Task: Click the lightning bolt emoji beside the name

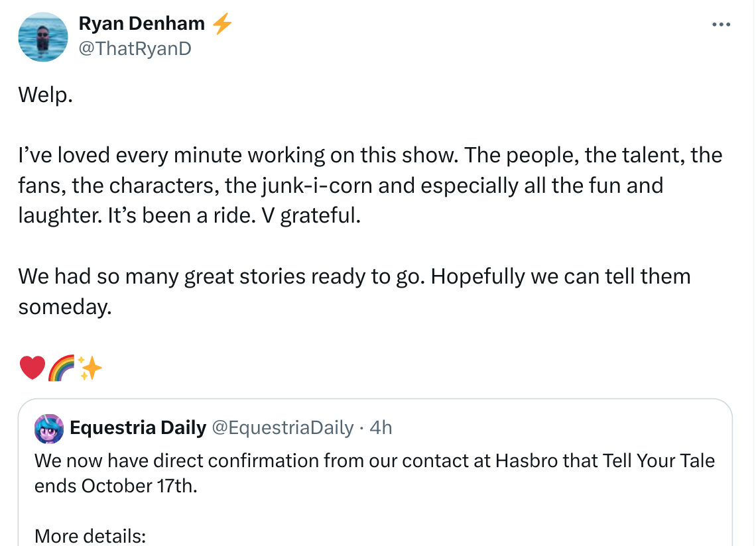Action: pos(222,25)
